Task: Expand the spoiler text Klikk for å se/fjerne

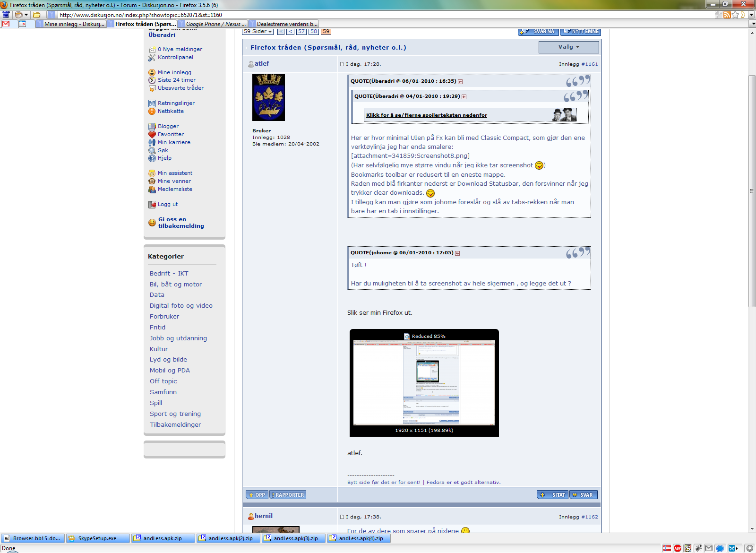Action: click(426, 115)
